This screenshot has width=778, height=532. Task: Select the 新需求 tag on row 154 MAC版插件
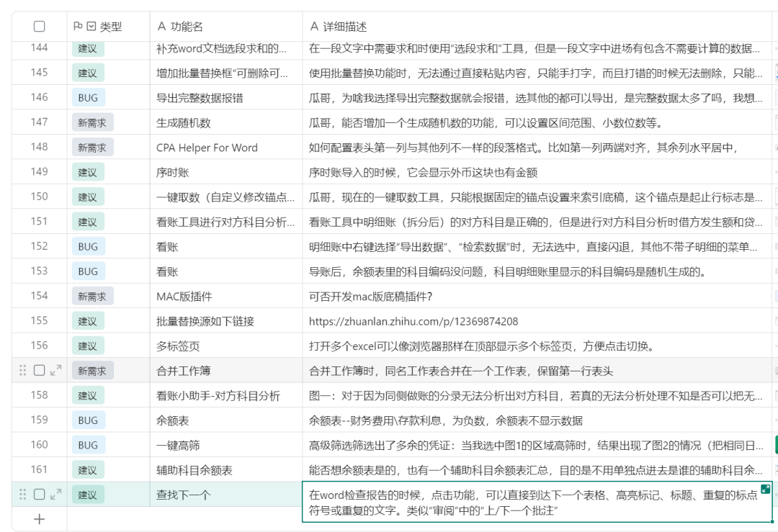pyautogui.click(x=92, y=296)
